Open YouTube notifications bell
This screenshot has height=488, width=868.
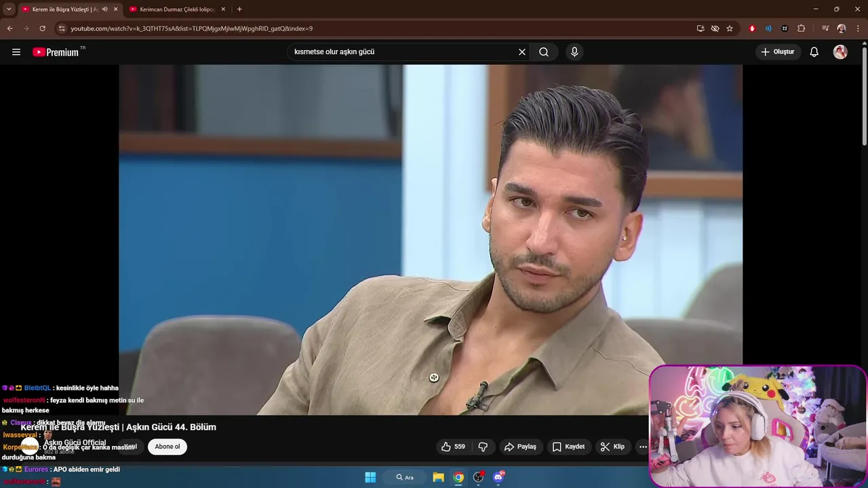coord(814,52)
